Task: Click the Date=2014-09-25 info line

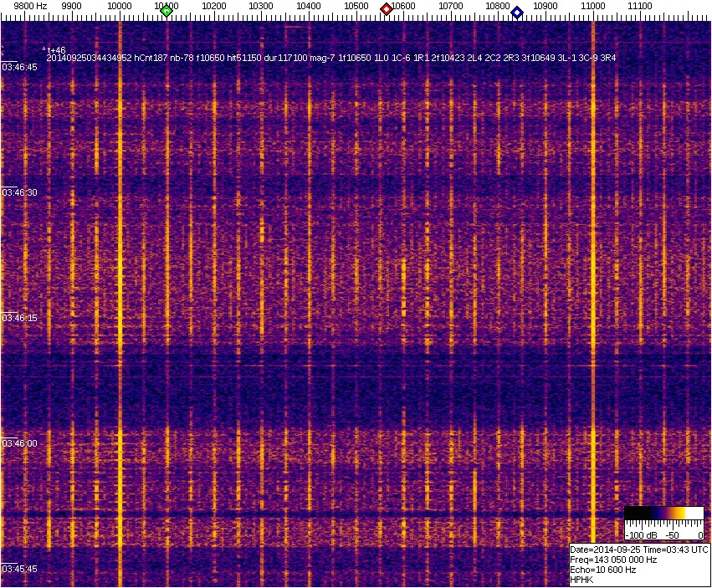Action: point(639,550)
